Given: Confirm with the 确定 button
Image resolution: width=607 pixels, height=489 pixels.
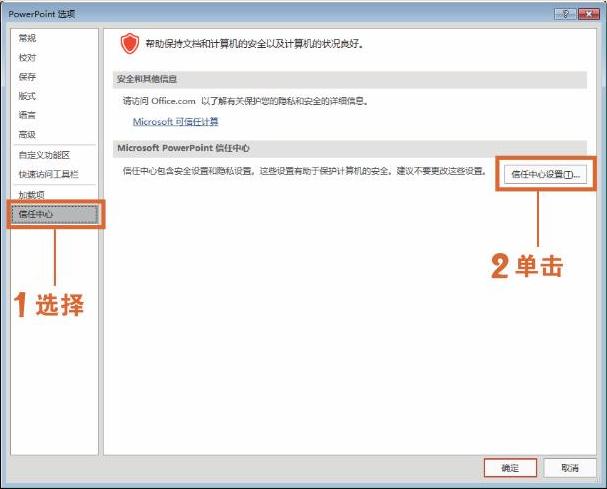Looking at the screenshot, I should pyautogui.click(x=510, y=468).
